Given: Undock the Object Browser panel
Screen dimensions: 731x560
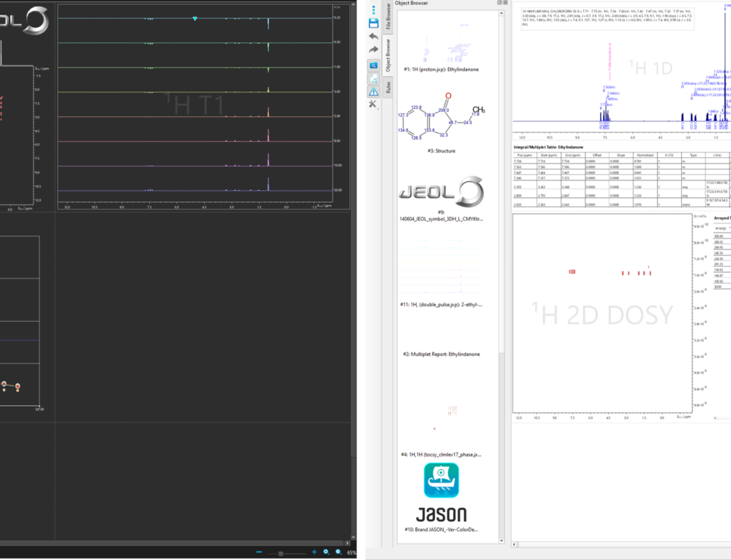Looking at the screenshot, I should (499, 3).
